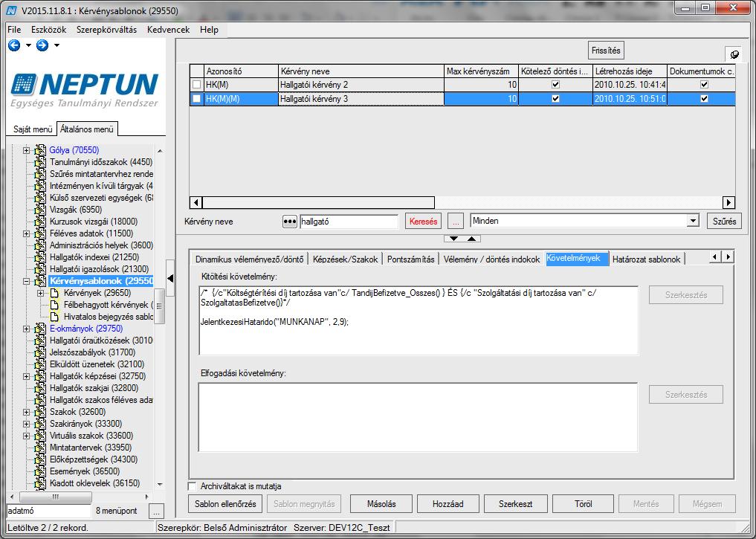Viewport: 756px width, 539px height.
Task: Toggle Dokumentumok checkbox for Hallgatói kérvény 2
Action: coord(704,85)
